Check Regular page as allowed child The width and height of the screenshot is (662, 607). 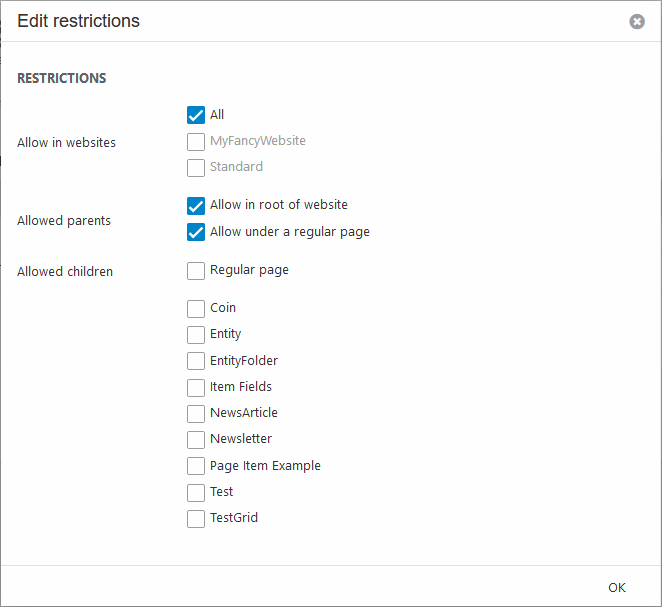196,270
